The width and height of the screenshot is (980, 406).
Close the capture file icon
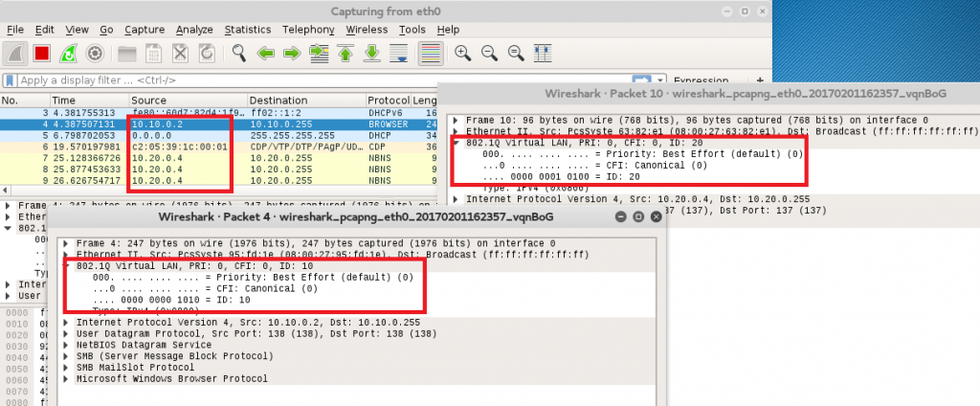180,54
